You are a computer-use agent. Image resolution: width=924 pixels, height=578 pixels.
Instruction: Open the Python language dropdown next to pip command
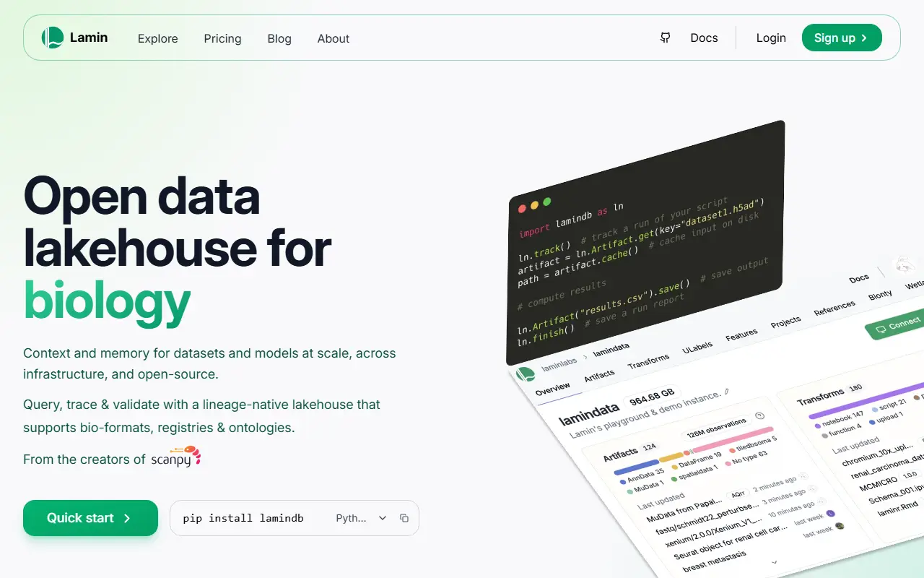tap(362, 518)
